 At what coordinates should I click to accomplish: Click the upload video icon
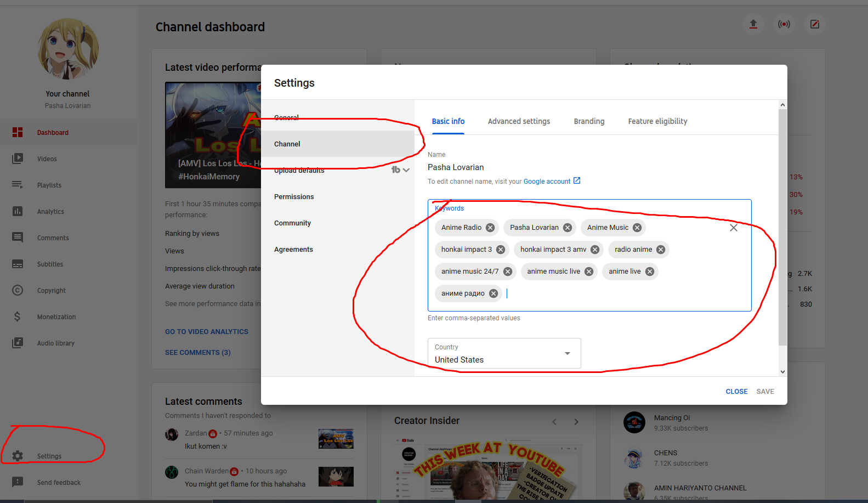click(x=753, y=24)
